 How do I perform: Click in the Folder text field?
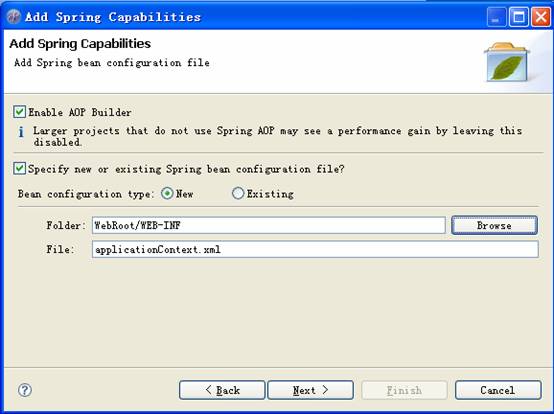click(269, 225)
